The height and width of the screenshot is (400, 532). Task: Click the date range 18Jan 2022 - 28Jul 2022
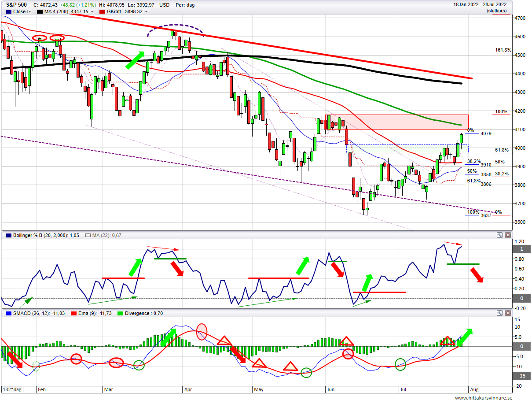pyautogui.click(x=480, y=4)
